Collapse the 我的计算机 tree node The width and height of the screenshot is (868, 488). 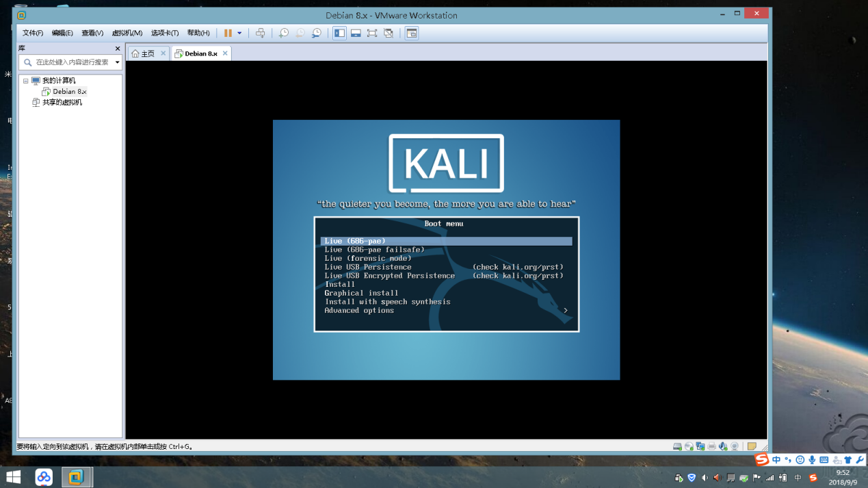point(26,81)
